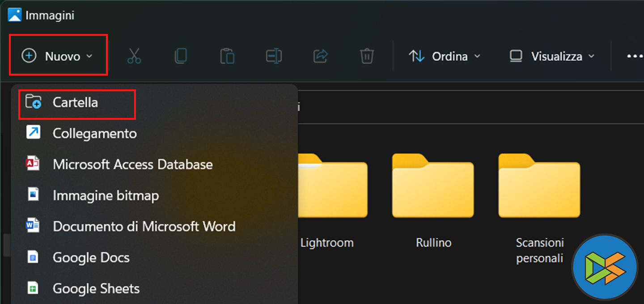The width and height of the screenshot is (644, 304).
Task: Select Documento di Microsoft Word
Action: (144, 226)
